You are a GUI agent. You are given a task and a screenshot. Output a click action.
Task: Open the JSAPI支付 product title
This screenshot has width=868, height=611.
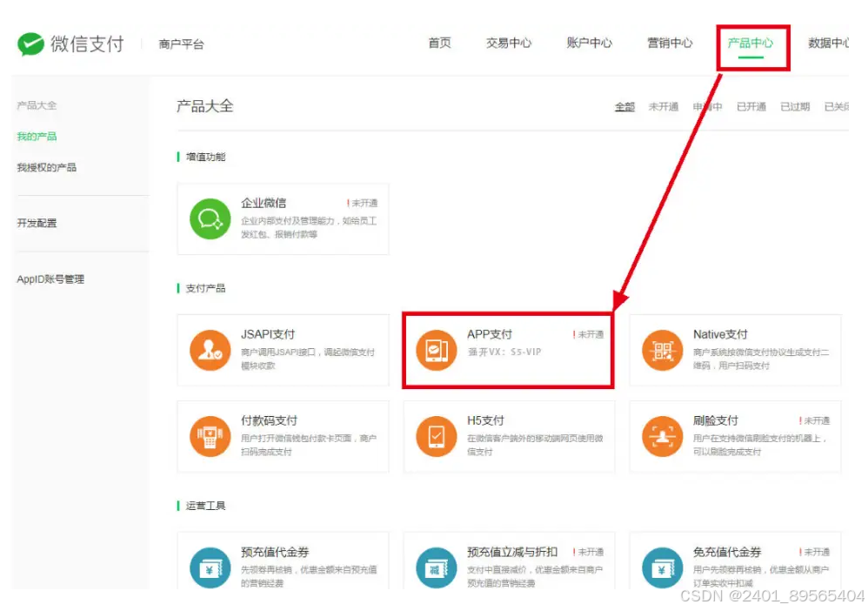268,334
